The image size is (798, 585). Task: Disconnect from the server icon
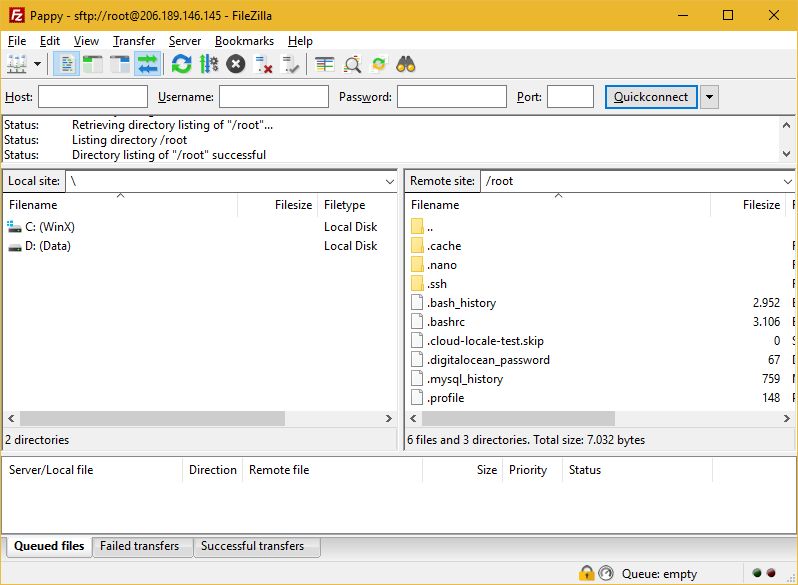point(263,65)
